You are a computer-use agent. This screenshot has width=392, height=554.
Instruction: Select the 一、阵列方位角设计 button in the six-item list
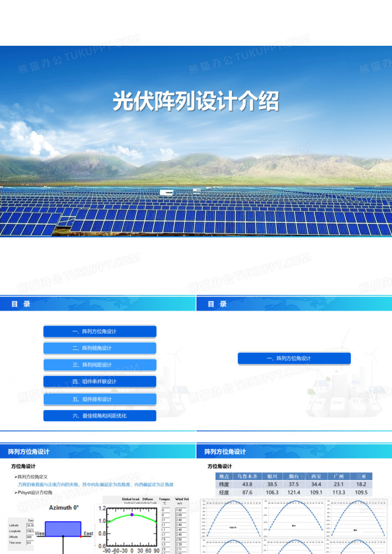100,331
